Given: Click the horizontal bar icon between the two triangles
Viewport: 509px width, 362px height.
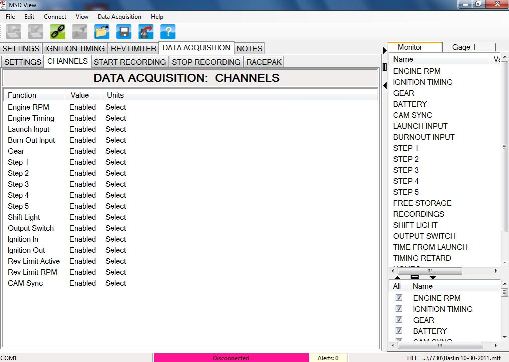Looking at the screenshot, I should pyautogui.click(x=415, y=277).
